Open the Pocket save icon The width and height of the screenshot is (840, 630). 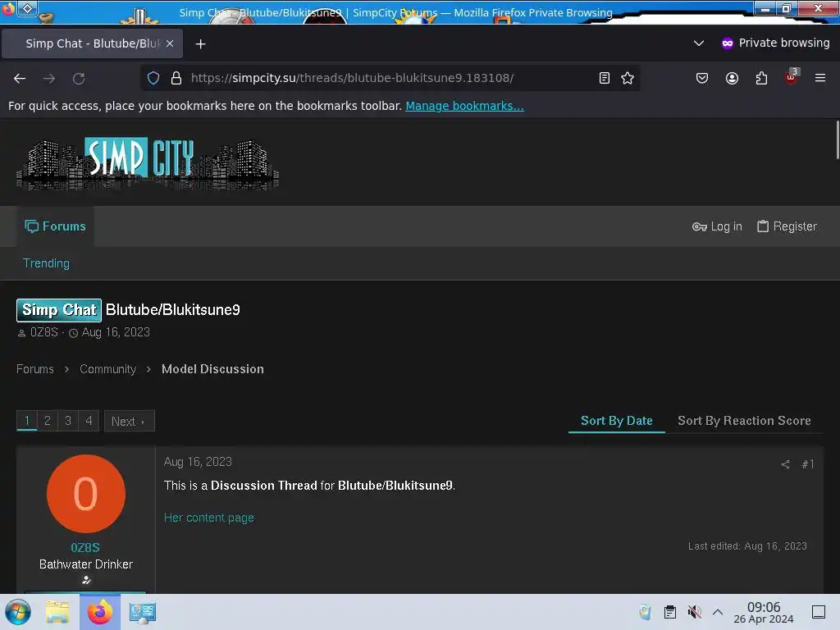point(702,78)
